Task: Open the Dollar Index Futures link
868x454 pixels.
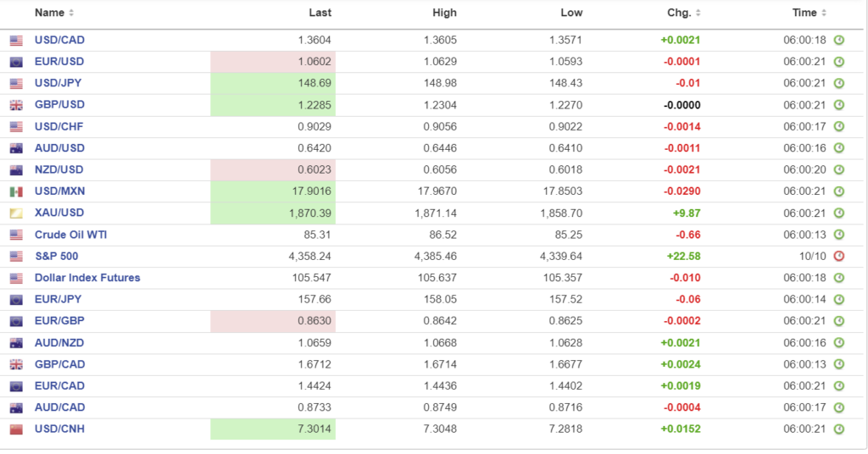Action: (x=87, y=278)
